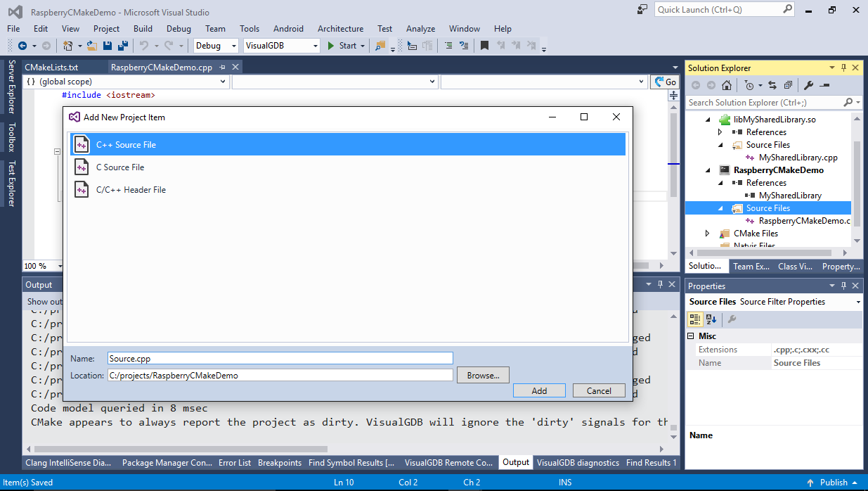Toggle the bookmark toolbar icon
Viewport: 868px width, 491px height.
click(484, 46)
